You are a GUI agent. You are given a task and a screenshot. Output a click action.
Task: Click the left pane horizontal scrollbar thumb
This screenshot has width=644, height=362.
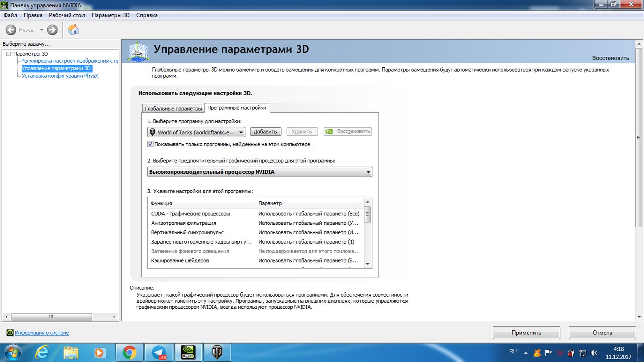tap(51, 317)
